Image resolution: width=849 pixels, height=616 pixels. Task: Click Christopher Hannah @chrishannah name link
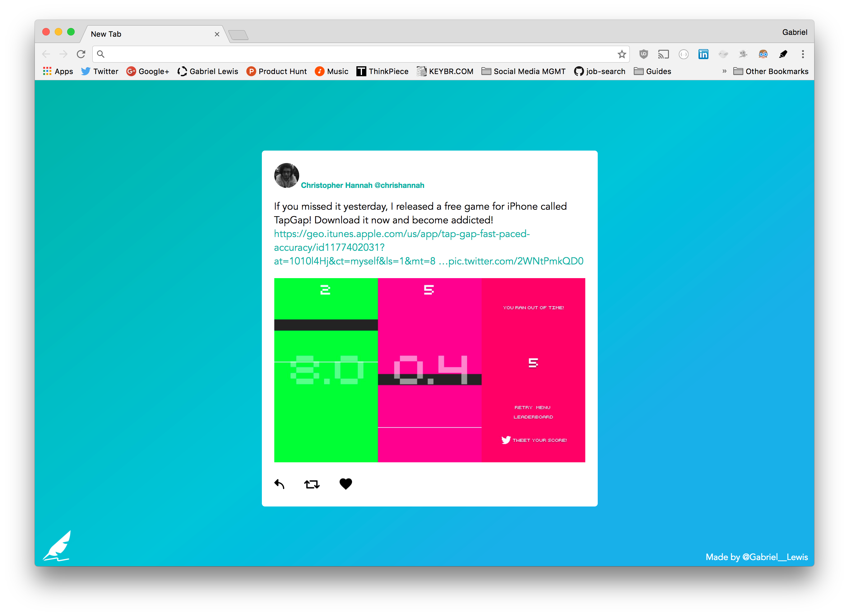point(362,185)
